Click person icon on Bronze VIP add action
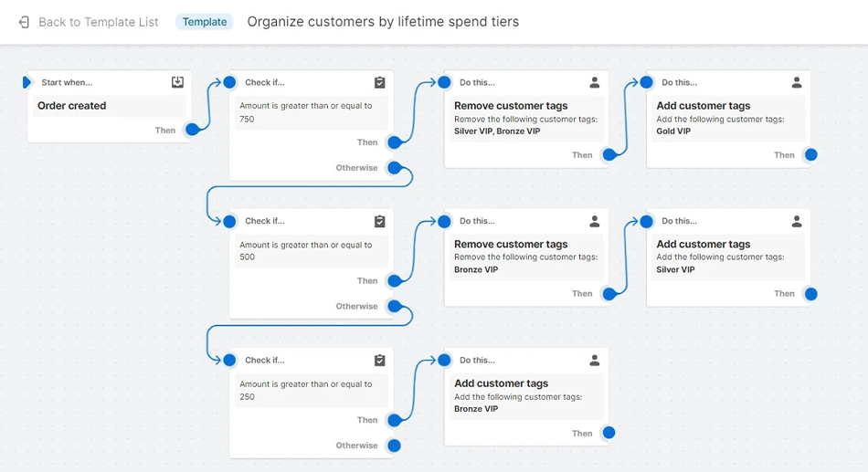Screen dimensions: 868x472 click(x=595, y=361)
